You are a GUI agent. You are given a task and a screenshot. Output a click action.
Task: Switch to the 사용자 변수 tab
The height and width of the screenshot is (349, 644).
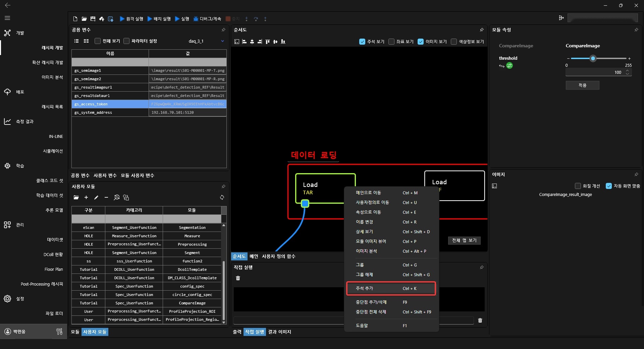105,176
